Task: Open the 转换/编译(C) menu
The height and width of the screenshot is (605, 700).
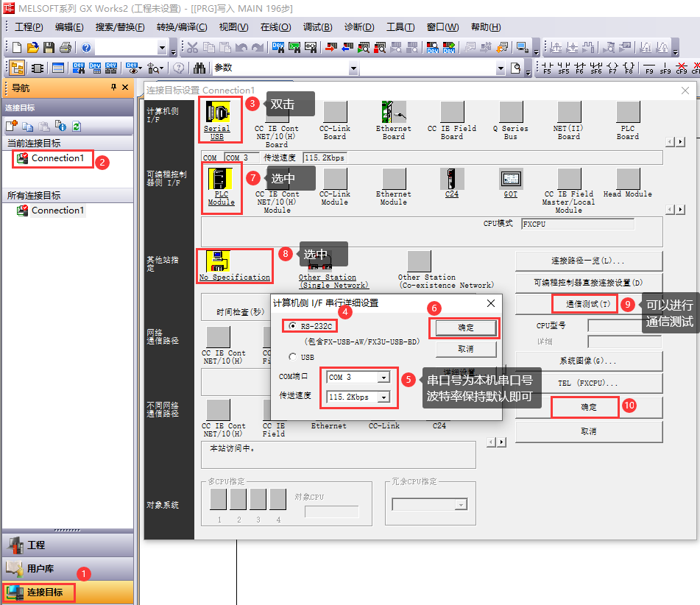Action: coord(182,27)
